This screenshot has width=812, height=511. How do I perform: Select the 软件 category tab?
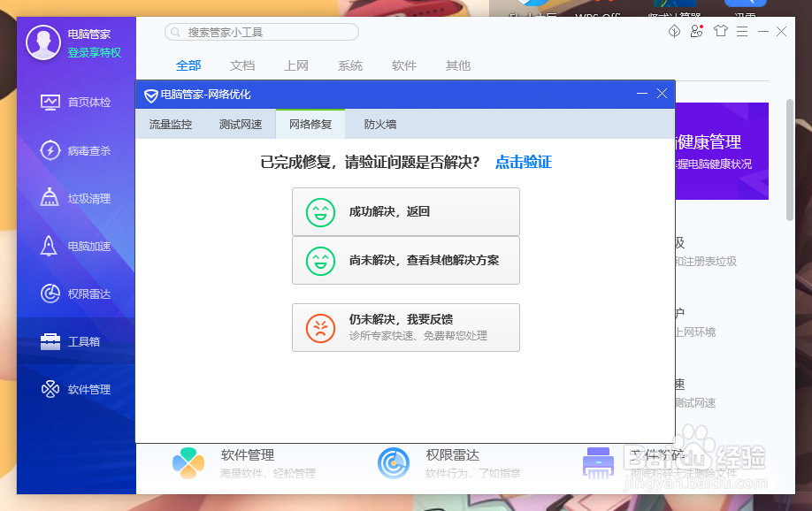[x=404, y=65]
